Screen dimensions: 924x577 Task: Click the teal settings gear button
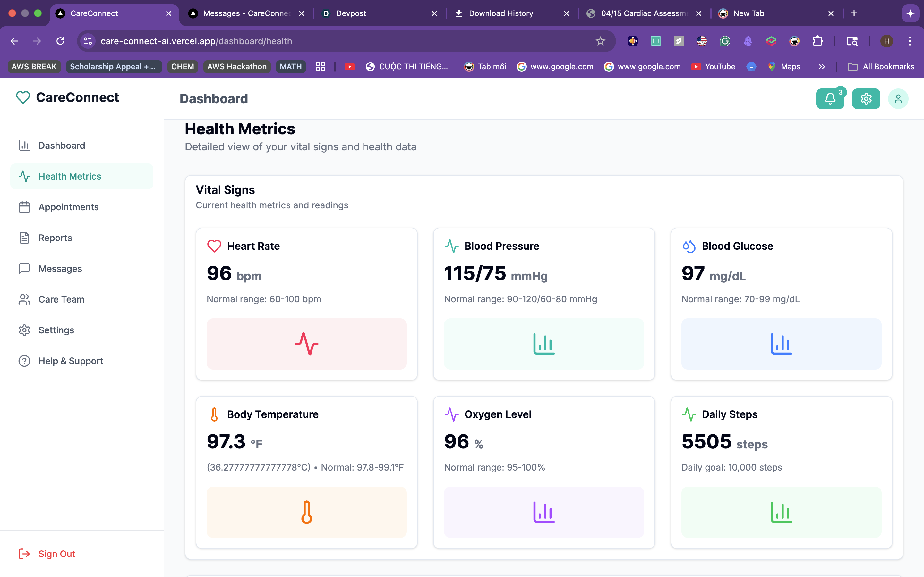coord(866,99)
